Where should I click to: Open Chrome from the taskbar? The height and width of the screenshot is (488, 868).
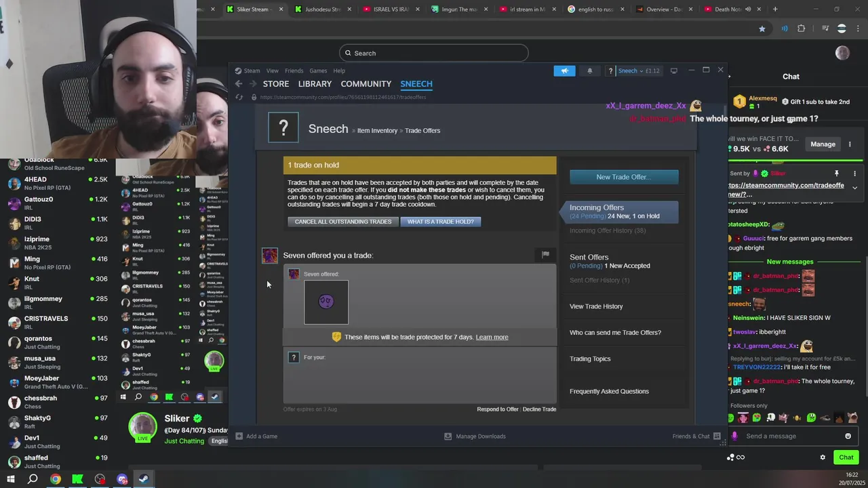point(56,479)
